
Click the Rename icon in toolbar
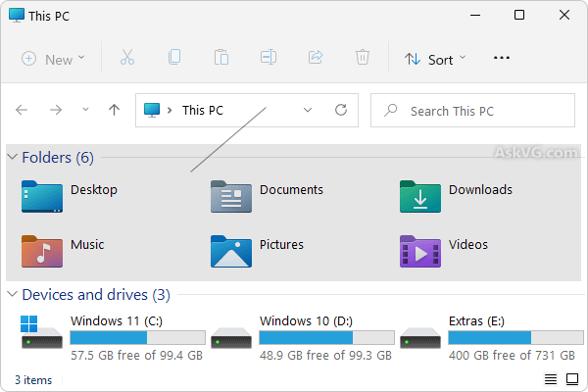point(269,58)
